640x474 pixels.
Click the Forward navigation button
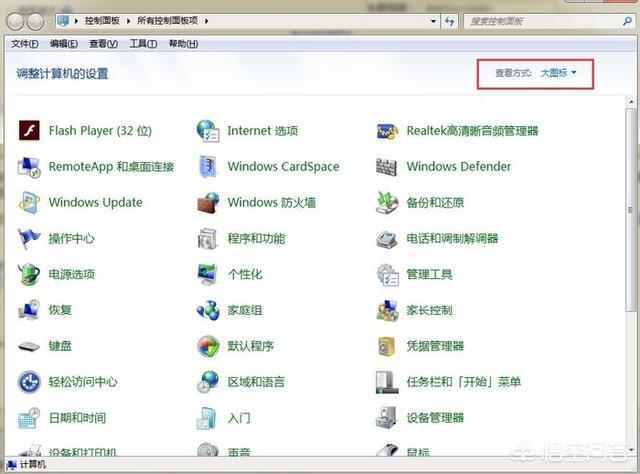tap(35, 21)
